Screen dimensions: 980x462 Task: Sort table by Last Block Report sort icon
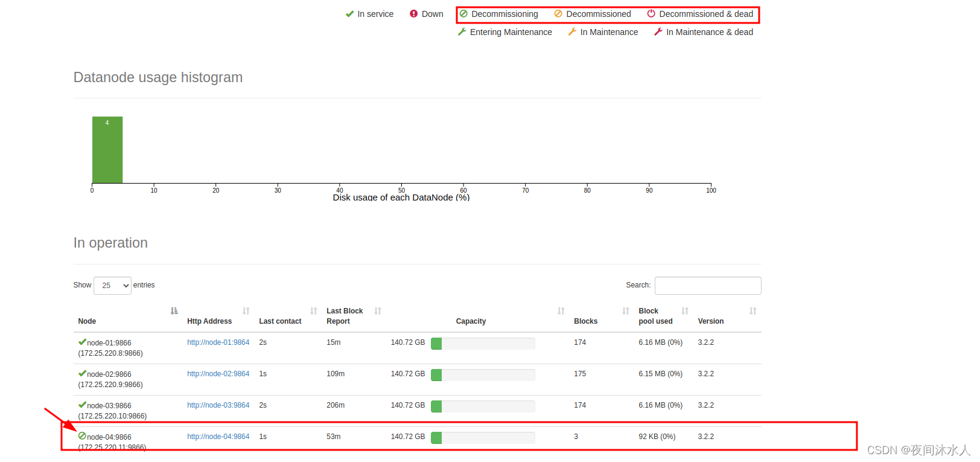(x=378, y=311)
